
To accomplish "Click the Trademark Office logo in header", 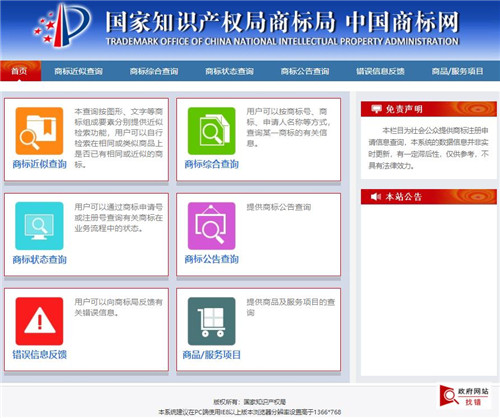I will tap(62, 25).
